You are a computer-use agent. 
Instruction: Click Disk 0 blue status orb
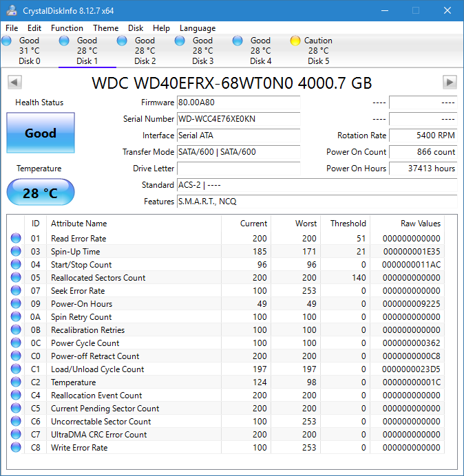(x=6, y=41)
